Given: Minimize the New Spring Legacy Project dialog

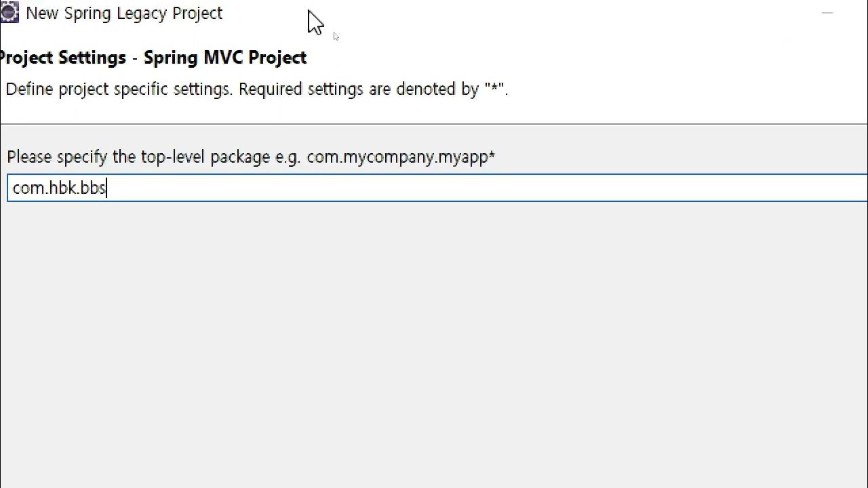Looking at the screenshot, I should (827, 13).
